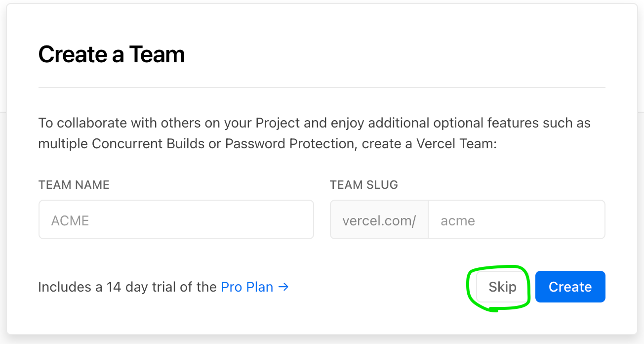The width and height of the screenshot is (644, 344).
Task: Focus the Team Name input field
Action: tap(176, 219)
